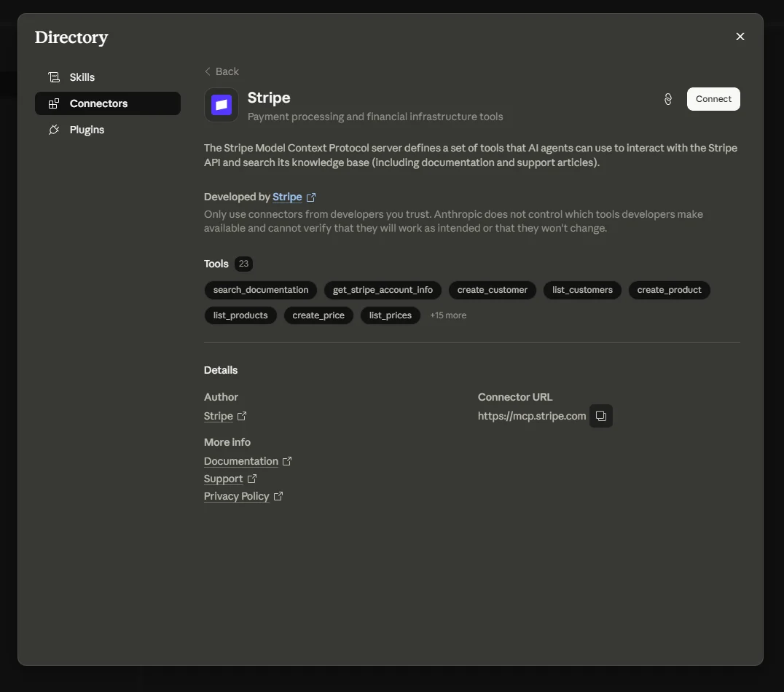The height and width of the screenshot is (692, 784).
Task: Open the Skills section in sidebar
Action: coord(108,77)
